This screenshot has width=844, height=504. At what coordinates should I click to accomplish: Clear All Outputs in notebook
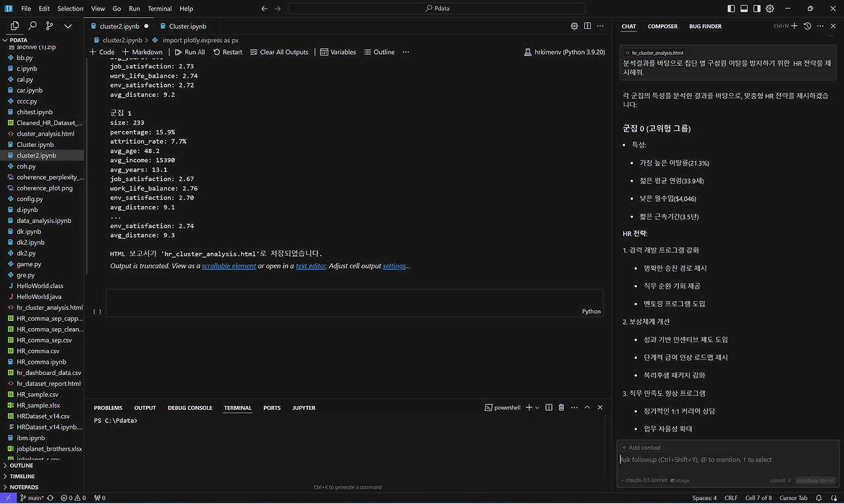pyautogui.click(x=279, y=52)
